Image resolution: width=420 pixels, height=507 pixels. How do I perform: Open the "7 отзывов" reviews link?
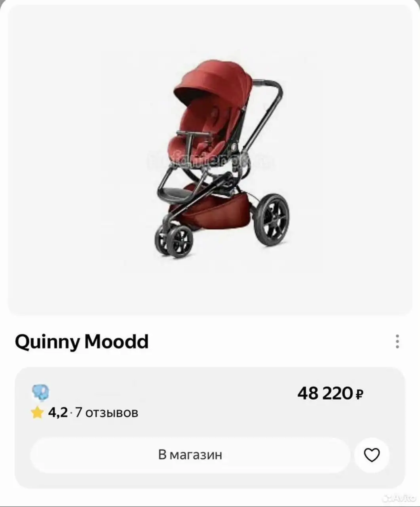[x=106, y=413]
